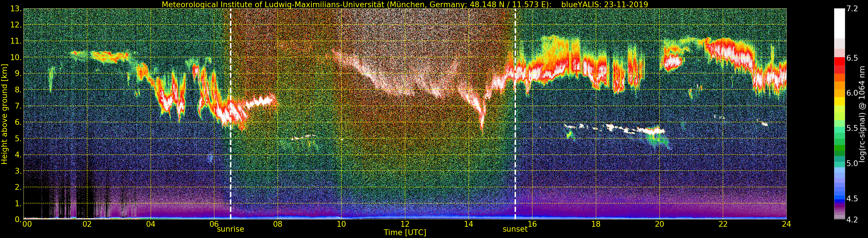The image size is (868, 238).
Task: Click the colorbar tick value 4.5
Action: [852, 199]
